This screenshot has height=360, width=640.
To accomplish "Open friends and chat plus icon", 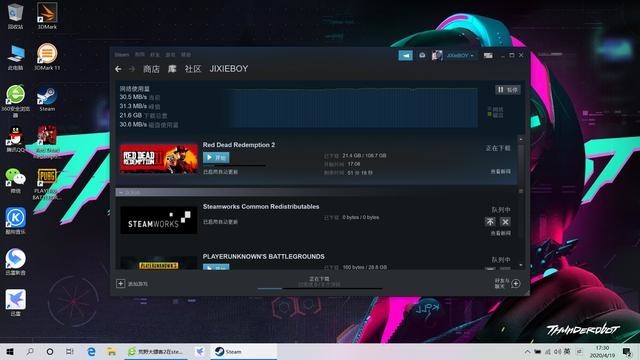I will [x=516, y=283].
